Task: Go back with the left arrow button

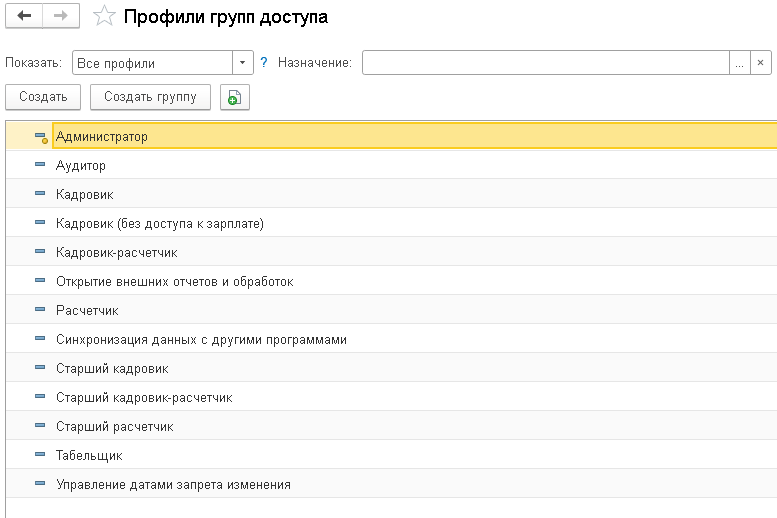Action: [24, 16]
